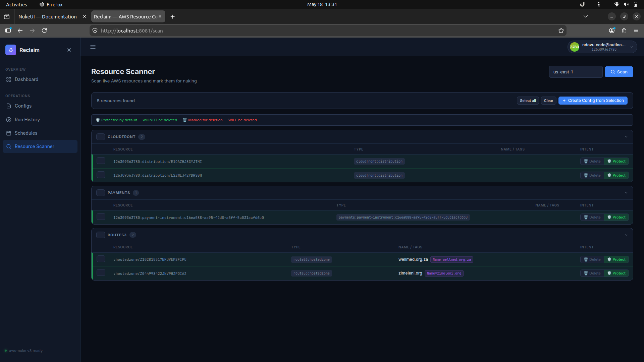
Task: Open the extensions icon
Action: click(x=624, y=31)
